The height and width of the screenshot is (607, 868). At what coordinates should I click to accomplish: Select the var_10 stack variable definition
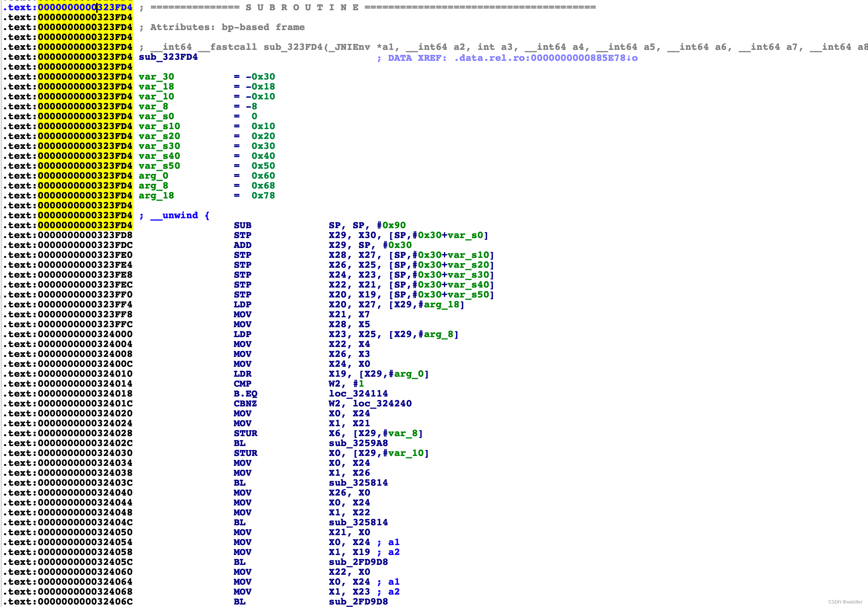156,96
